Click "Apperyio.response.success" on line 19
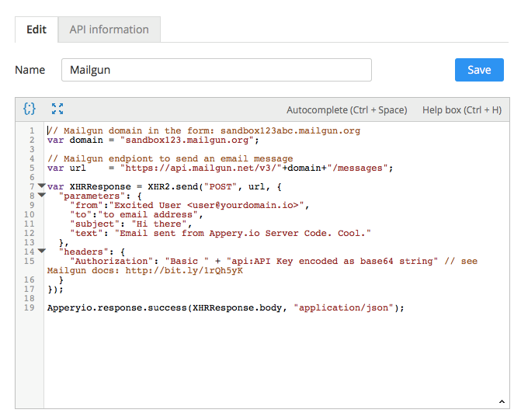The image size is (521, 420). pyautogui.click(x=117, y=307)
